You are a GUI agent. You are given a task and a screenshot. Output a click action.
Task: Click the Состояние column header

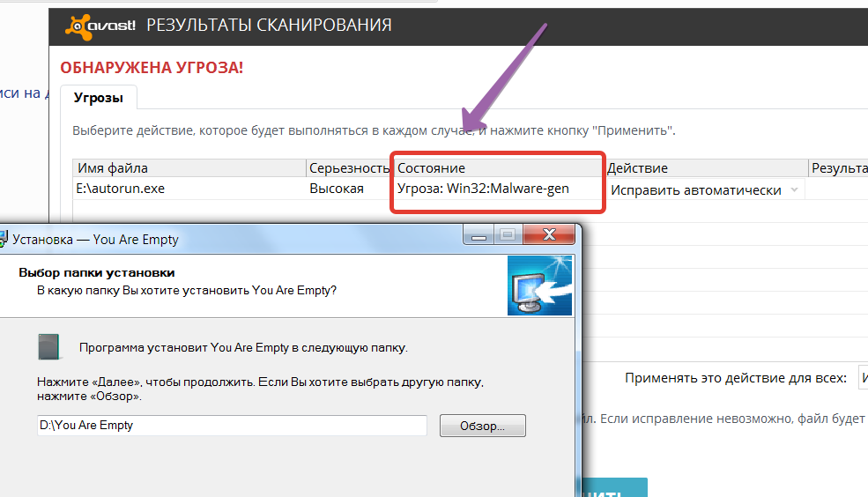[x=498, y=168]
